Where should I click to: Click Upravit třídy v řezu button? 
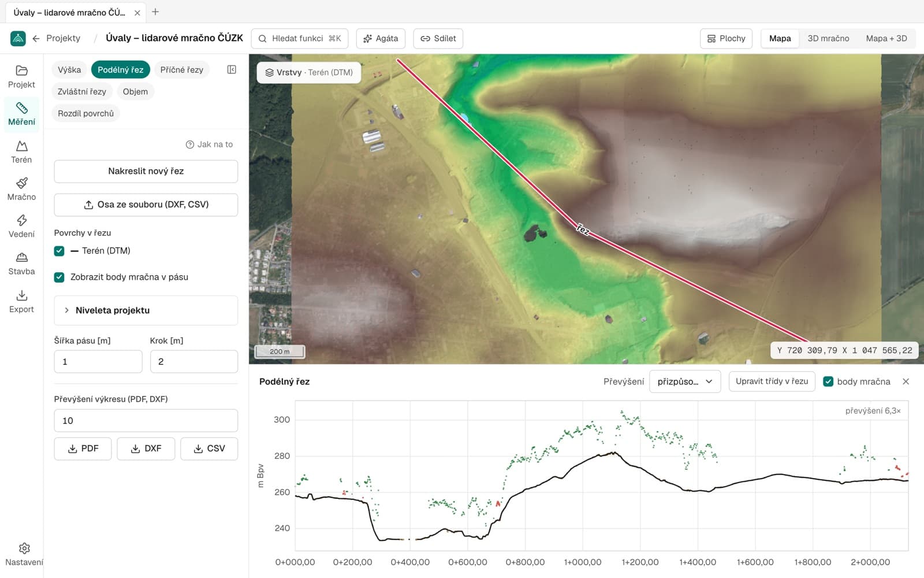pyautogui.click(x=772, y=381)
